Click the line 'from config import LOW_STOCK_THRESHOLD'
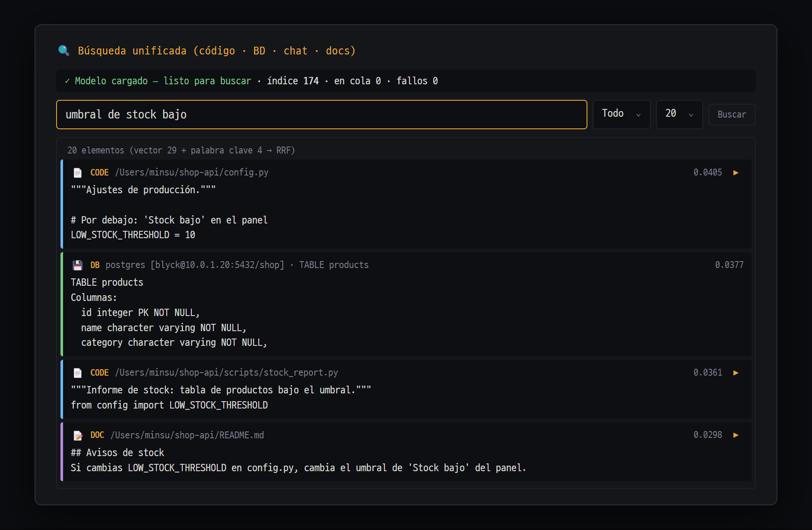This screenshot has width=812, height=530. [x=169, y=405]
